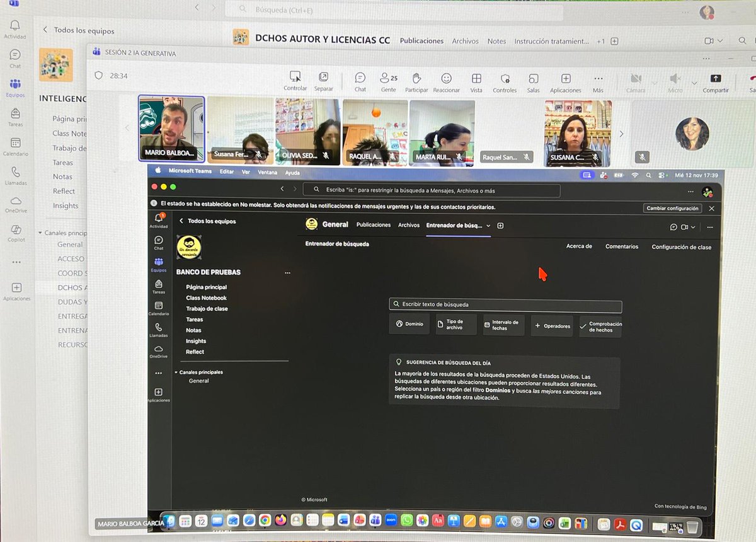Open Comentarios in search trainer

click(622, 246)
